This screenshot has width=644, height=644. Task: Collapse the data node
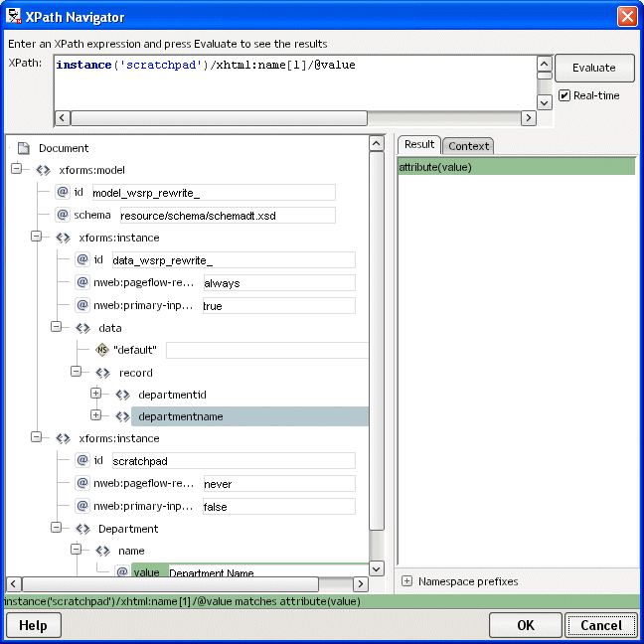[56, 327]
